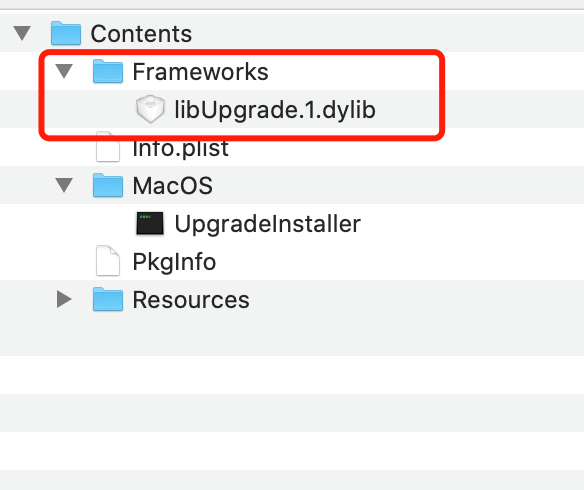Select the Frameworks row label
This screenshot has width=584, height=490.
(x=200, y=72)
